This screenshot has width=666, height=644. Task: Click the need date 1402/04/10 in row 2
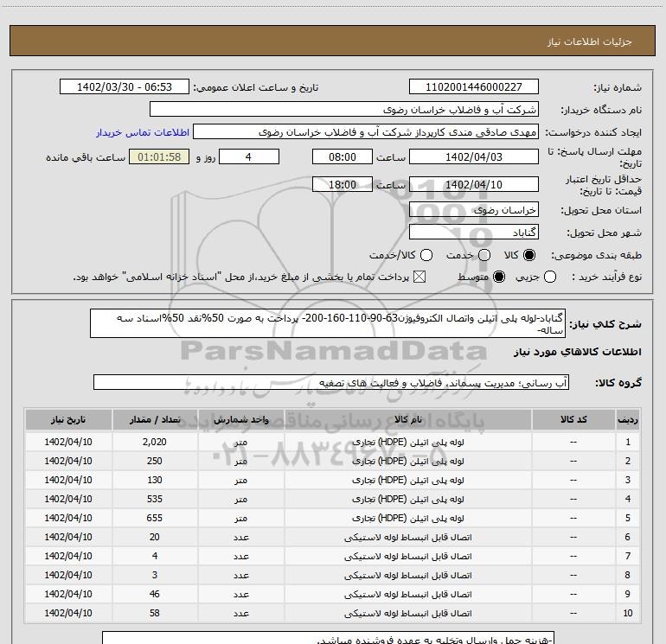point(68,461)
